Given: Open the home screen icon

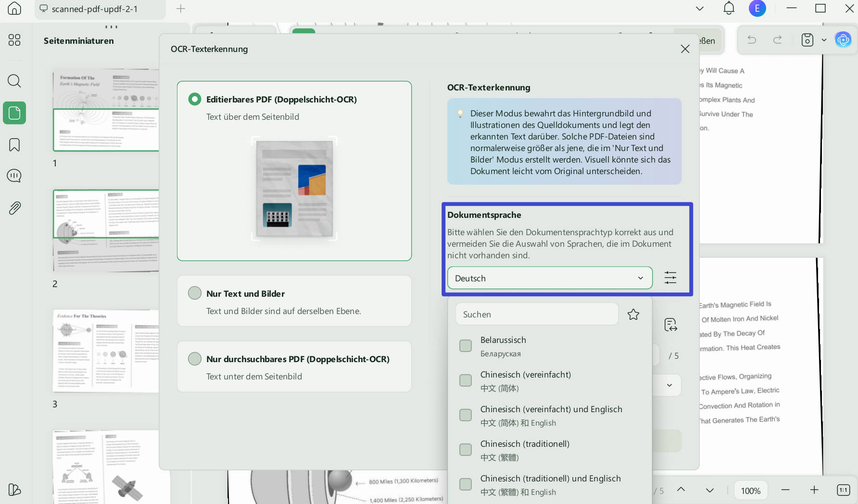Looking at the screenshot, I should coord(14,8).
